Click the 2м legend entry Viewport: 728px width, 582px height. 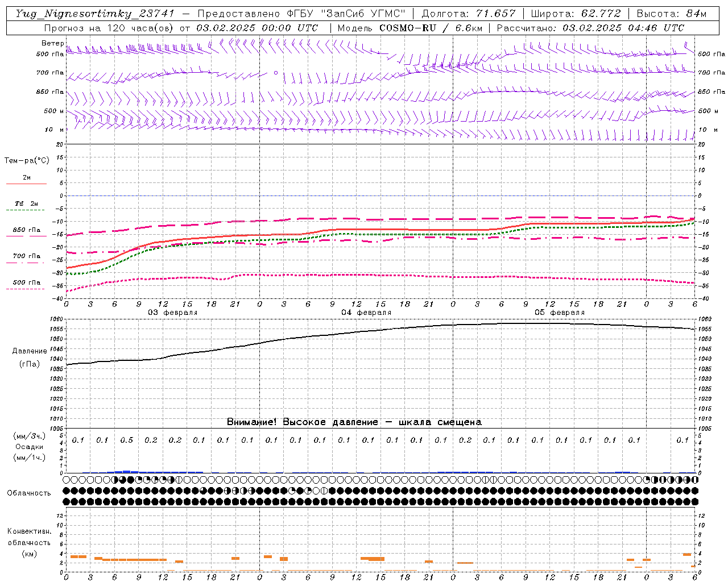pos(27,178)
